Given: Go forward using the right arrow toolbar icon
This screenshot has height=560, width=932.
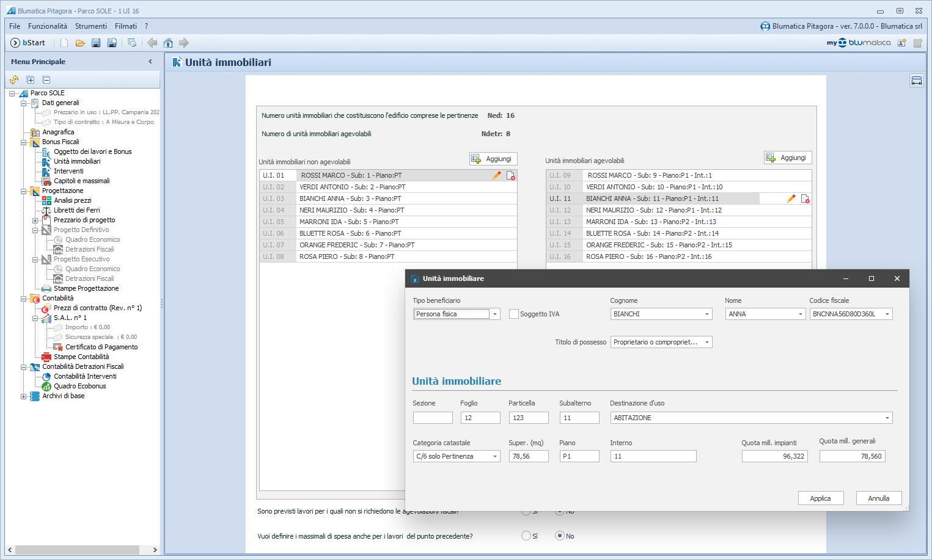Looking at the screenshot, I should click(184, 43).
